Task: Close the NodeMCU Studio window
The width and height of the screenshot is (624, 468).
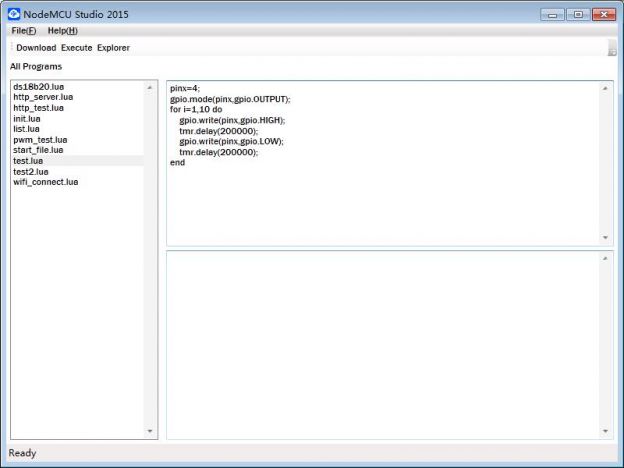Action: [x=604, y=15]
